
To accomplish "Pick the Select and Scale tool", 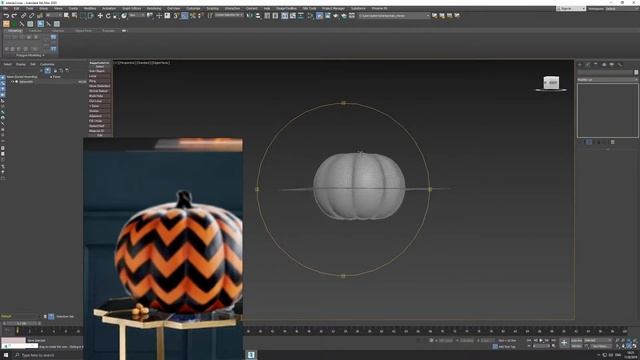I will [x=116, y=16].
